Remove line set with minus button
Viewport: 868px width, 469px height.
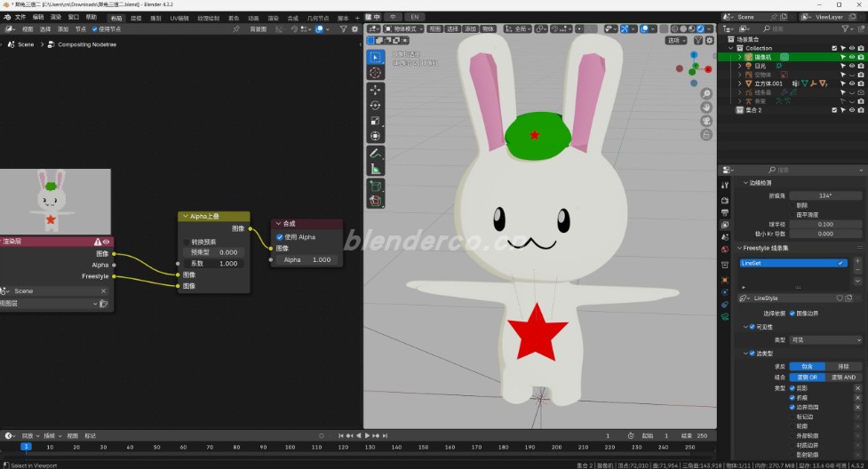click(x=857, y=270)
